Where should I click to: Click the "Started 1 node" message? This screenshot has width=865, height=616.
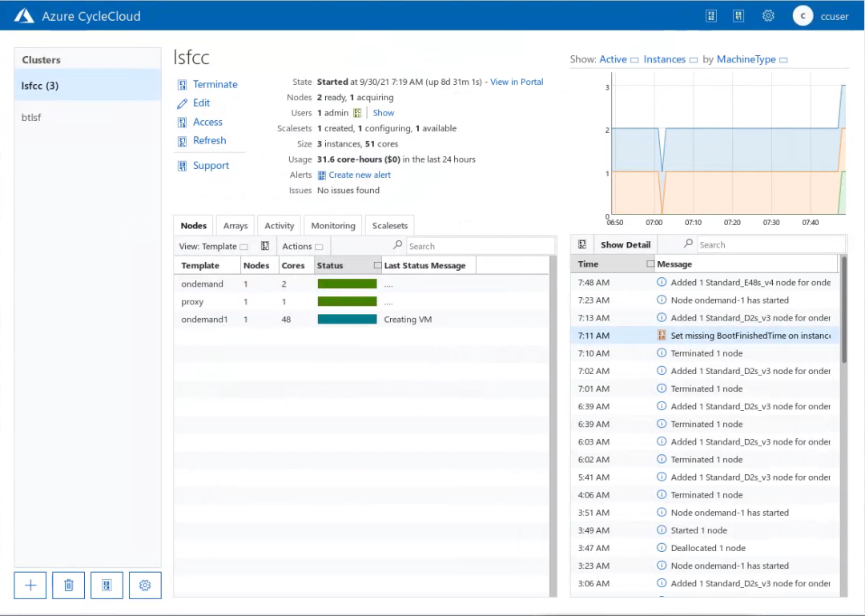click(x=699, y=530)
